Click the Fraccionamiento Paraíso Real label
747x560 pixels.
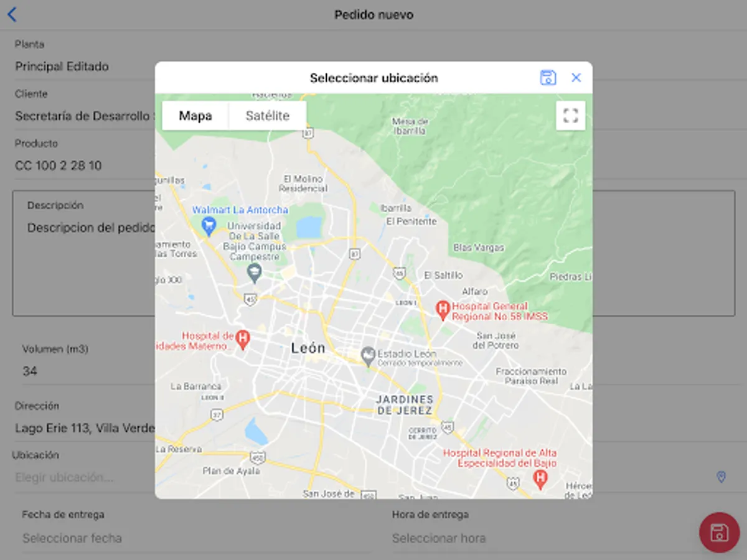point(531,376)
